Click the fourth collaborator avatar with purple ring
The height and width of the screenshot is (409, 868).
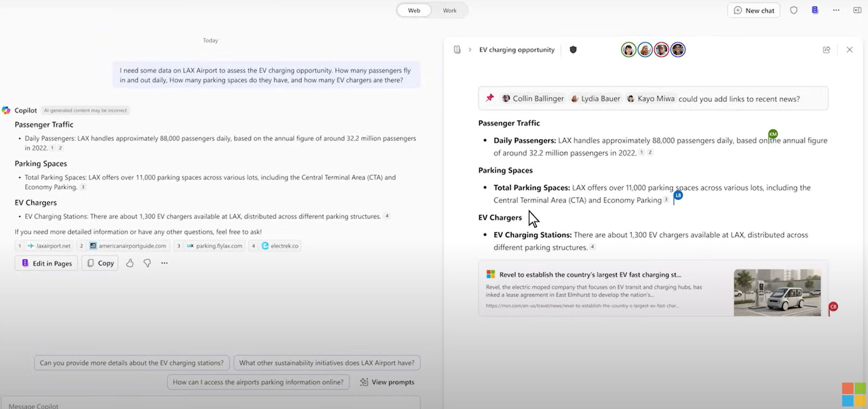point(678,50)
